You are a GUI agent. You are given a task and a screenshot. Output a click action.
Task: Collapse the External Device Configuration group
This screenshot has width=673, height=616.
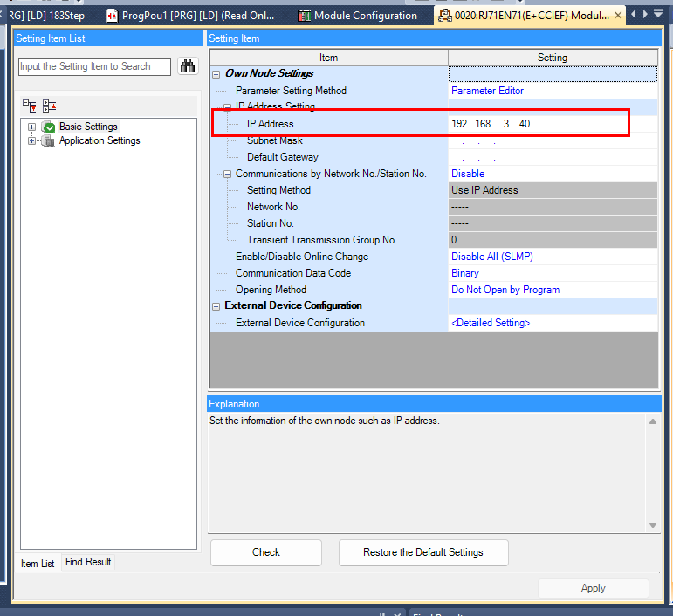click(x=216, y=306)
